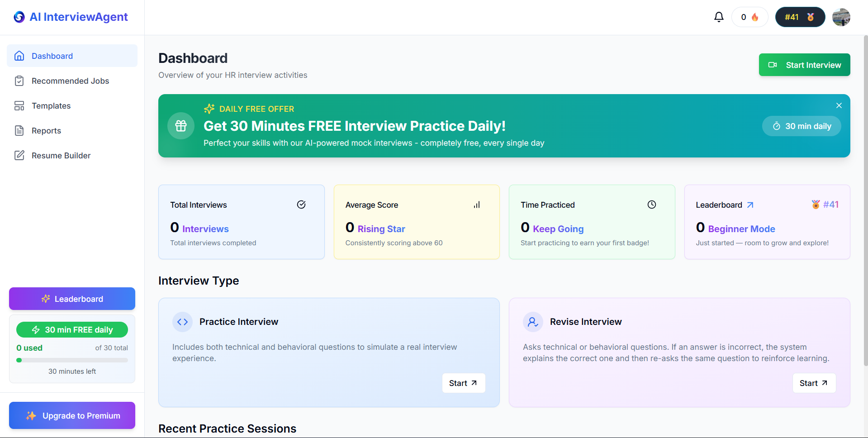This screenshot has width=868, height=438.
Task: Click the free minutes usage progress bar
Action: tap(72, 360)
